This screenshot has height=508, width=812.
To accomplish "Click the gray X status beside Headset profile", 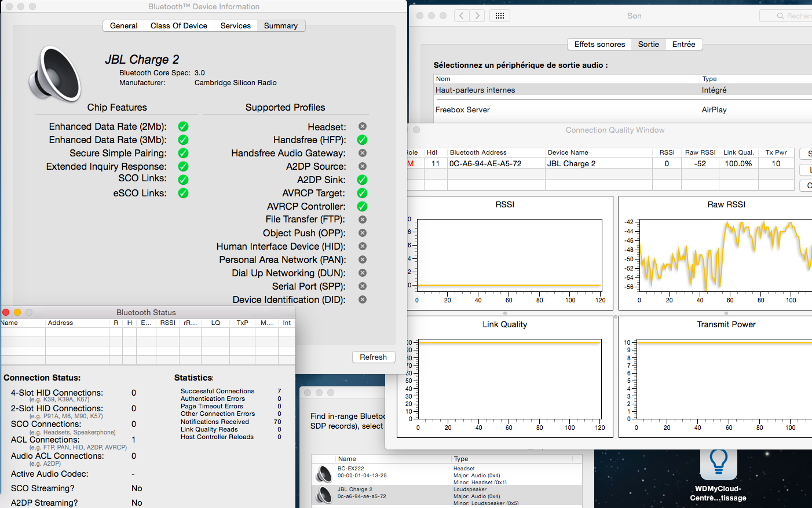I will tap(363, 126).
